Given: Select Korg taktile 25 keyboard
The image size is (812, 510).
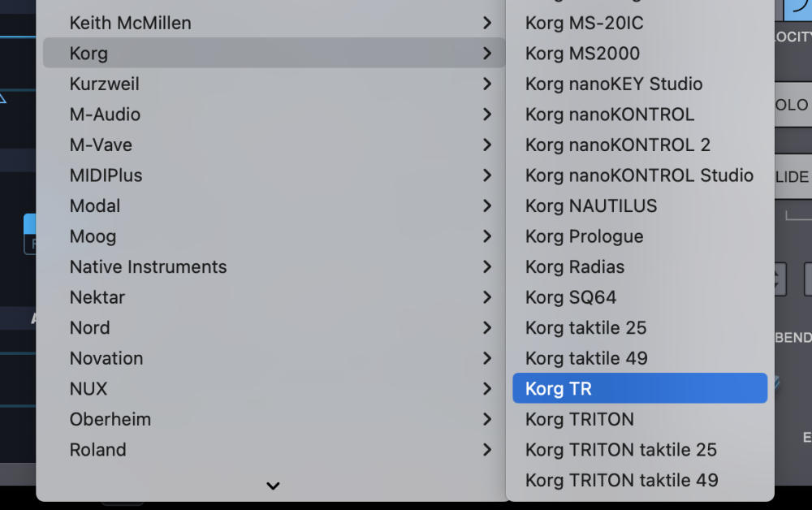Looking at the screenshot, I should point(585,327).
